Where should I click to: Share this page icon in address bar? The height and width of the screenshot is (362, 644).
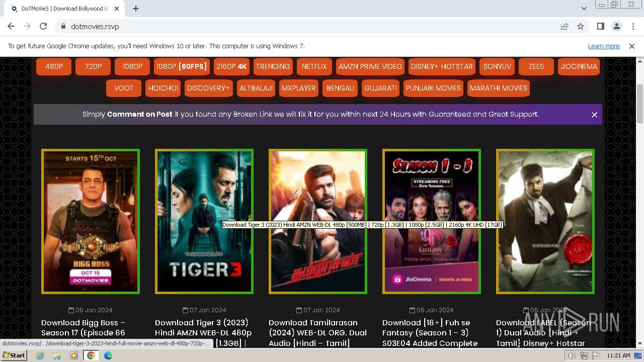click(565, 26)
